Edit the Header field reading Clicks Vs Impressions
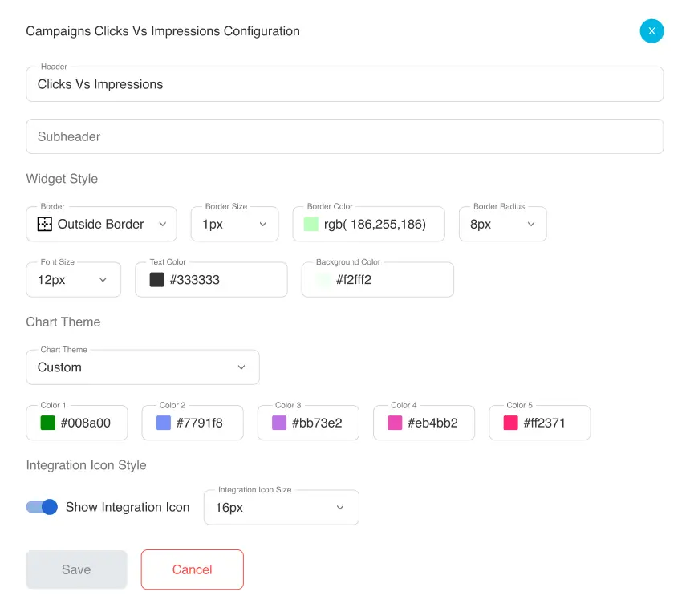 (x=344, y=84)
